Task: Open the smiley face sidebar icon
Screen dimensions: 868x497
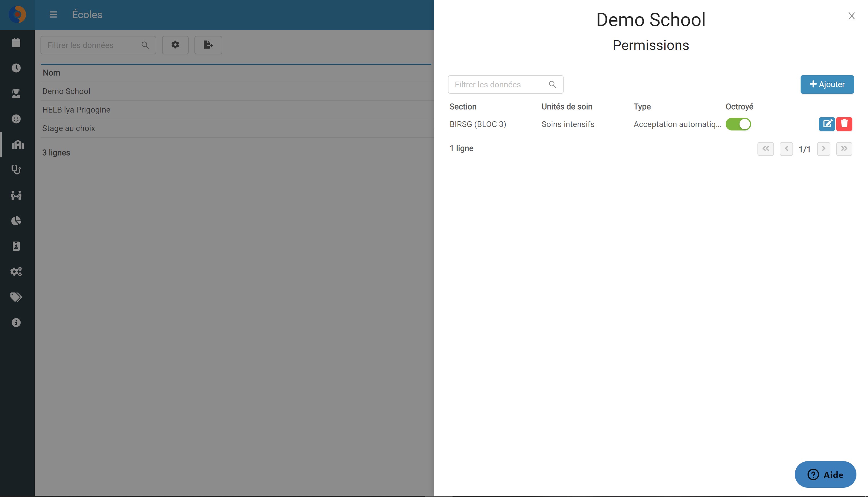Action: (x=16, y=119)
